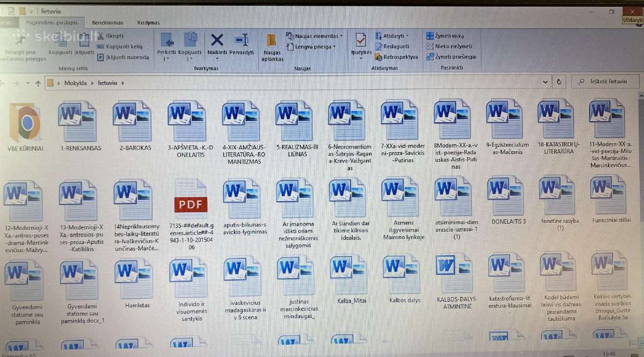Click the Kopijuoti (copy) ribbon button
Screen dimensions: 644x357
click(60, 44)
